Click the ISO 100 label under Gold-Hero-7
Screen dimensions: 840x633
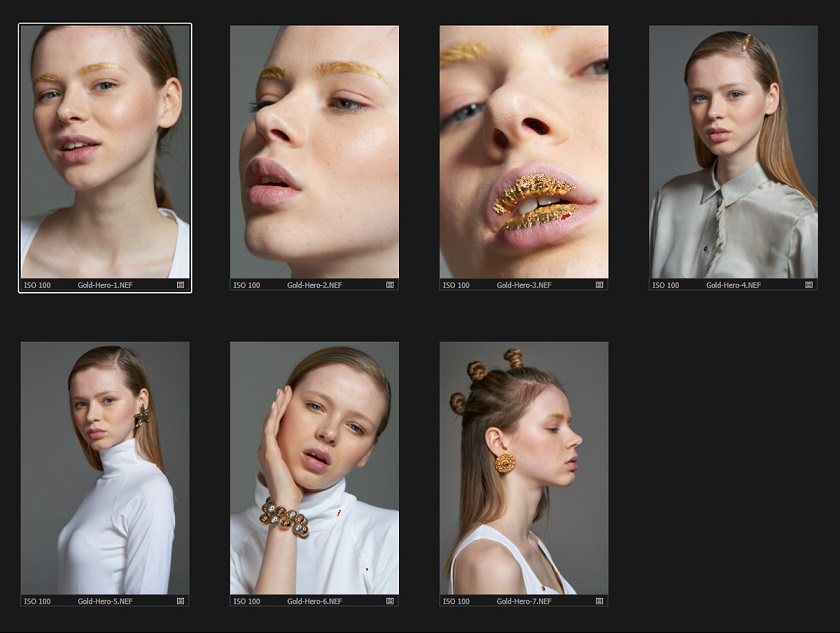tap(456, 601)
